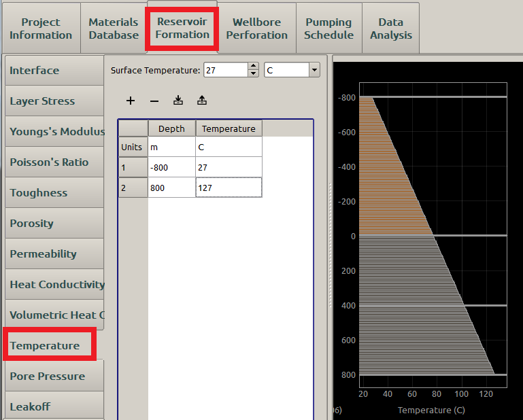This screenshot has width=523, height=420.
Task: Select the Reservoir Formation tab
Action: pos(182,29)
